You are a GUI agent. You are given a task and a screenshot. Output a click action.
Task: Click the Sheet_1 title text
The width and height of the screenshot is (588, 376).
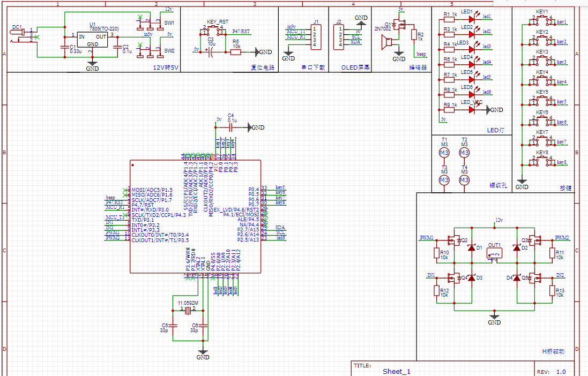[x=396, y=372]
